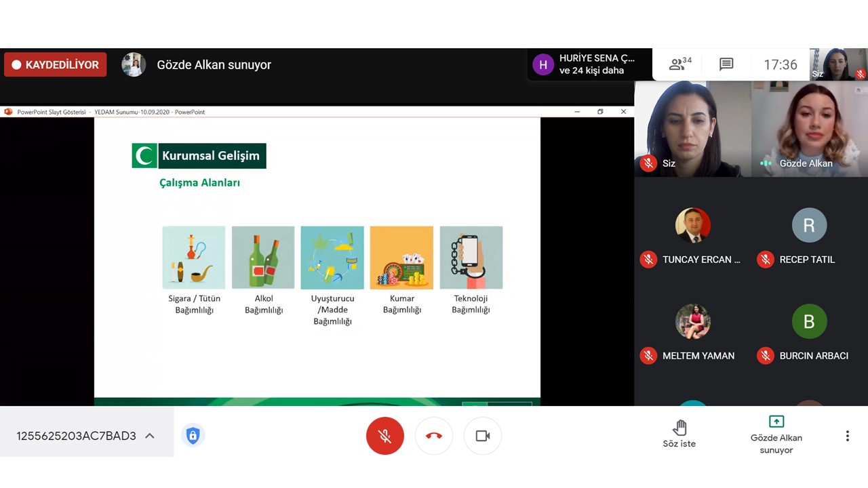Expand meeting details chevron beside meeting code
Image resolution: width=868 pixels, height=488 pixels.
pos(150,436)
